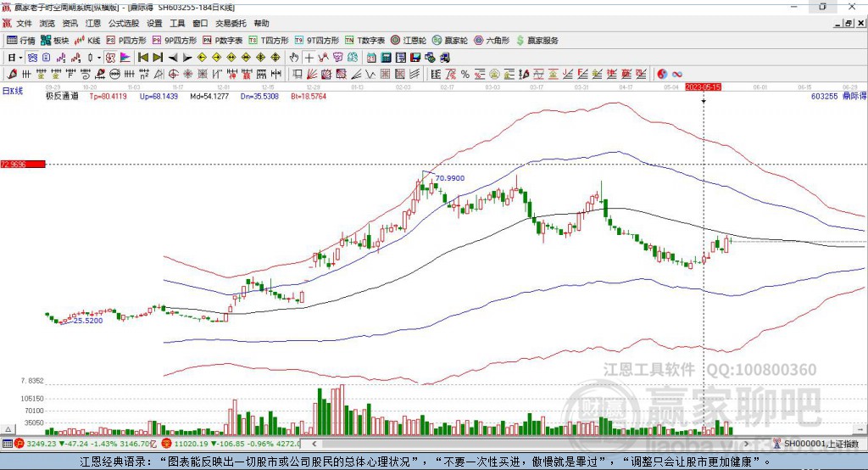The image size is (868, 470).
Task: Click the bottom horizontal chart scrollbar
Action: 531,444
